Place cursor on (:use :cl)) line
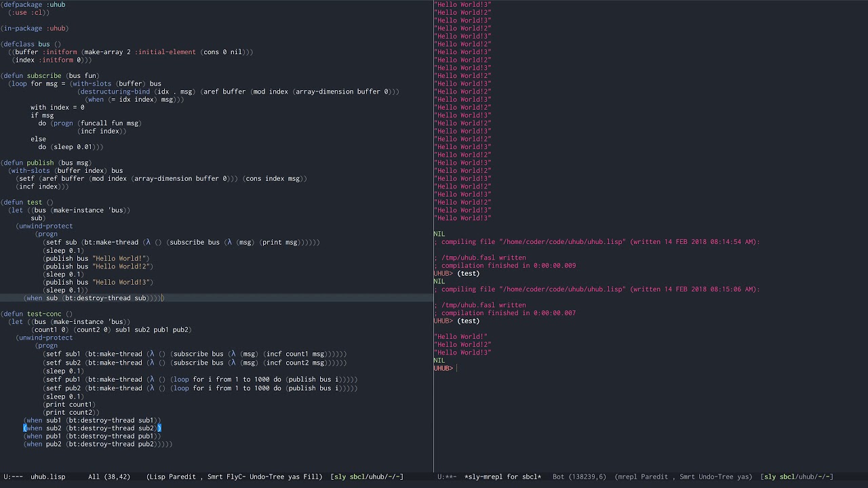868x488 pixels. [x=29, y=13]
